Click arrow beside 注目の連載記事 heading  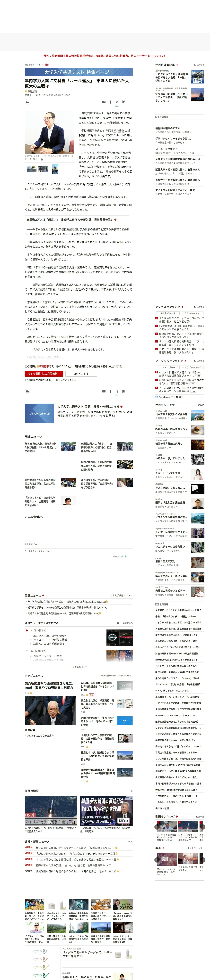(x=177, y=65)
